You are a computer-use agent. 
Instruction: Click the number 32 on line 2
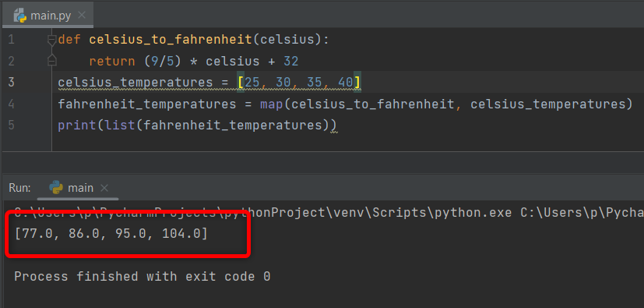pos(290,62)
